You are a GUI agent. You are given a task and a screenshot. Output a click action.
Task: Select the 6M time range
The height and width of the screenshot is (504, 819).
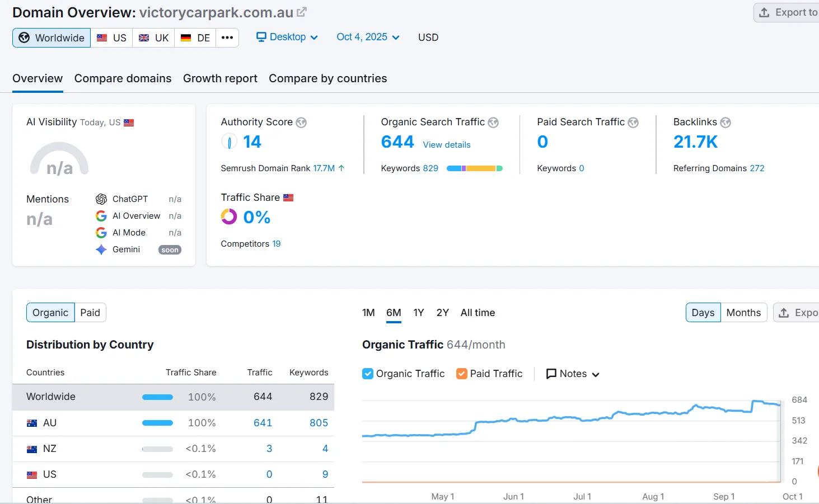coord(394,313)
